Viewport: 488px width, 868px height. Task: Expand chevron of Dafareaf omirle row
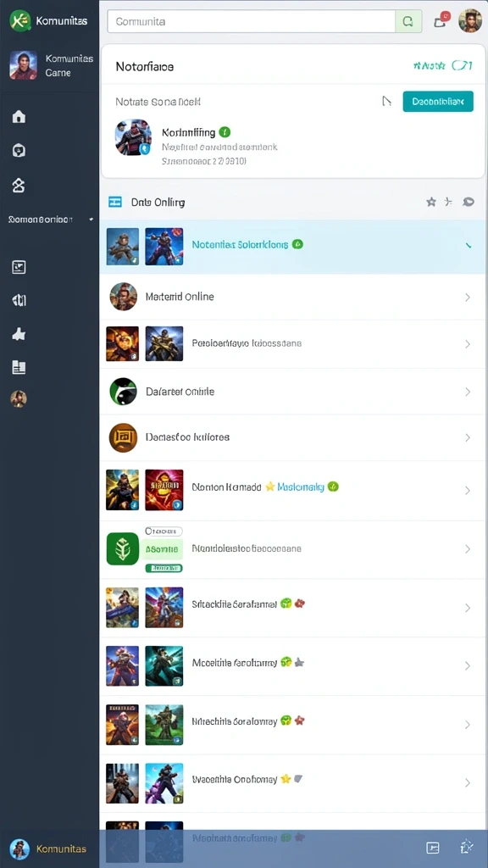pos(468,392)
